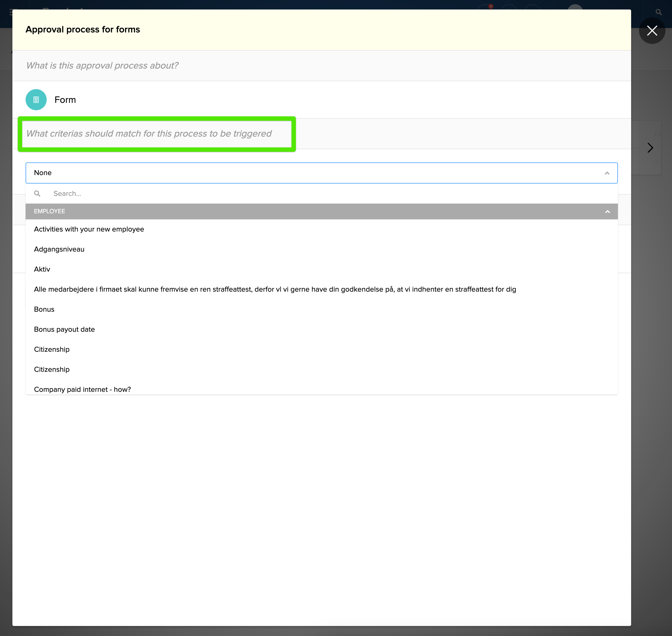Choose the second Citizenship option
Screen dimensions: 672x636
[51, 369]
